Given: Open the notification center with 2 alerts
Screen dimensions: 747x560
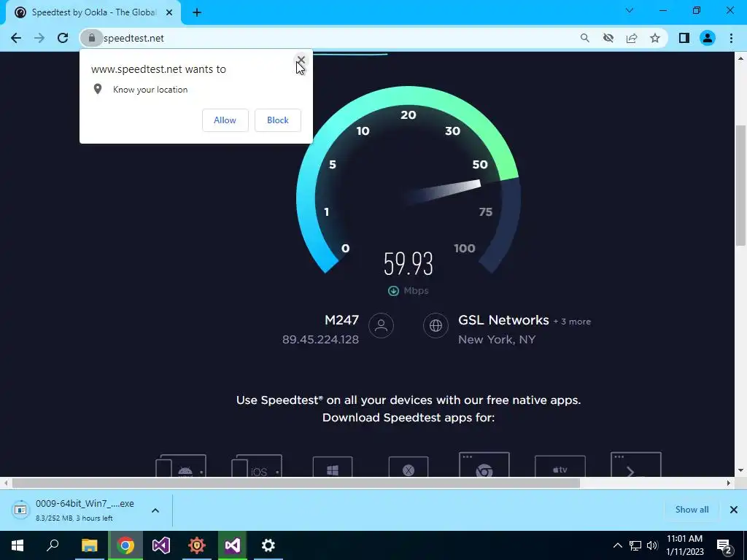Looking at the screenshot, I should click(724, 546).
